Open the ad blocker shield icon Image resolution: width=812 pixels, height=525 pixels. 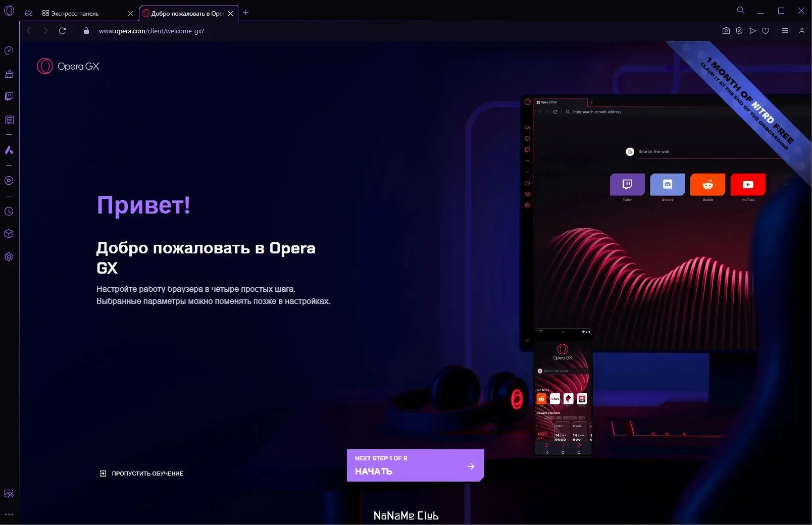coord(739,31)
